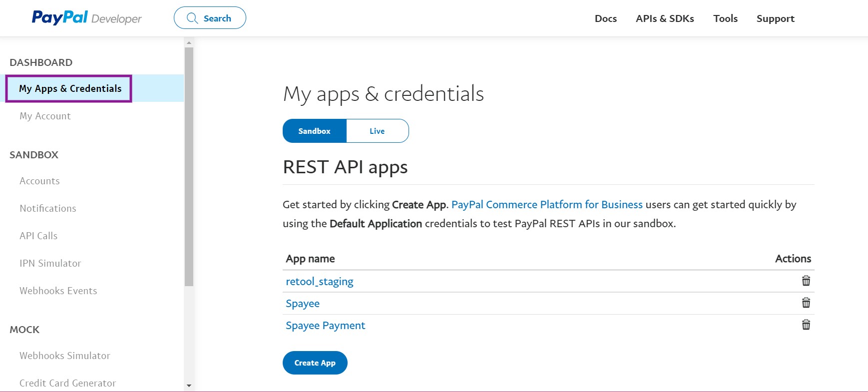The width and height of the screenshot is (868, 392).
Task: Click the App name column header
Action: 310,259
